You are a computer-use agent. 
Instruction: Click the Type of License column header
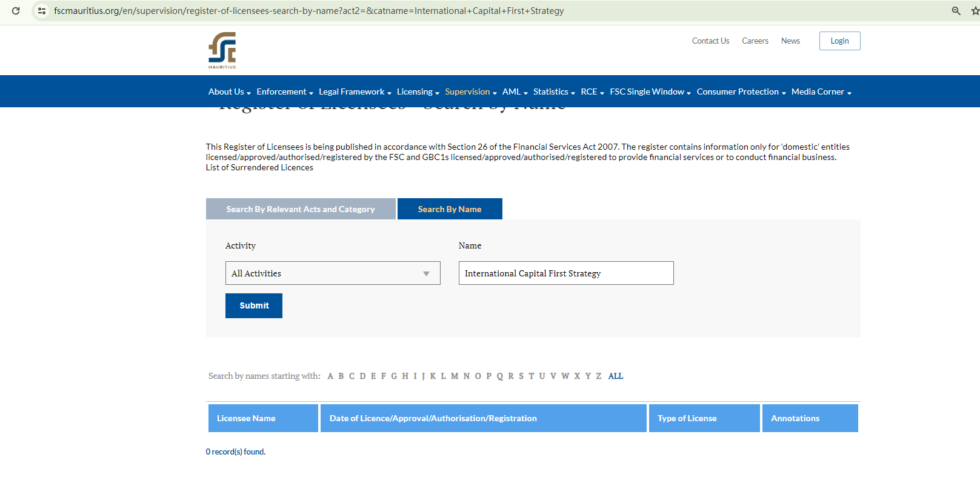(x=704, y=418)
